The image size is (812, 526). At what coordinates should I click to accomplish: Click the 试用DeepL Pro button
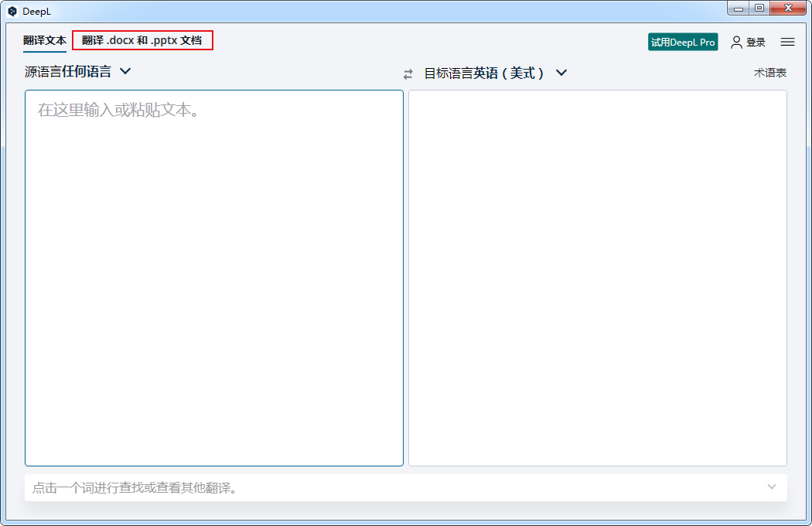click(x=683, y=42)
